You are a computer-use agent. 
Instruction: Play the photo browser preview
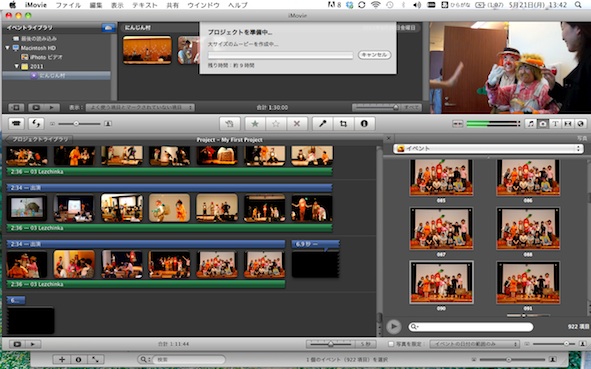[x=393, y=326]
